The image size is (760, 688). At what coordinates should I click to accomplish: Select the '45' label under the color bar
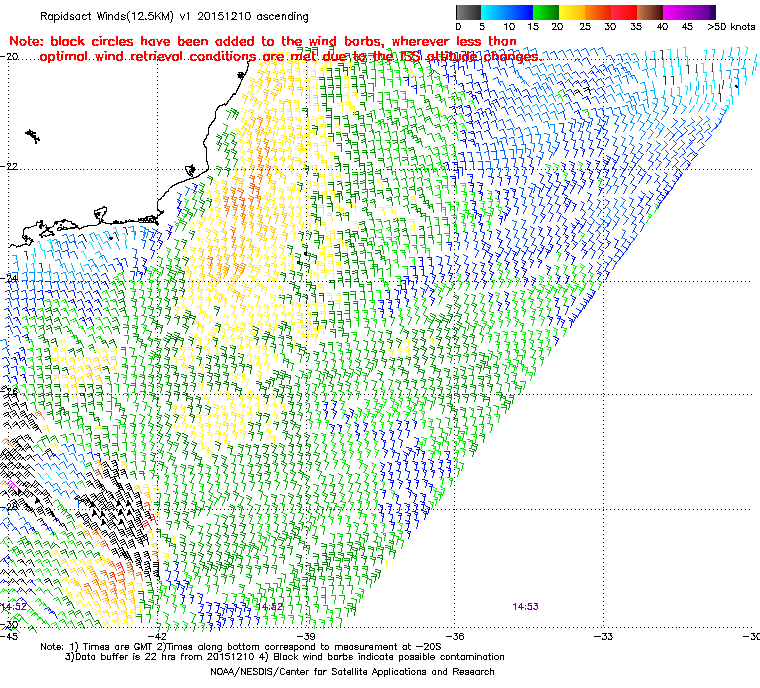(687, 27)
